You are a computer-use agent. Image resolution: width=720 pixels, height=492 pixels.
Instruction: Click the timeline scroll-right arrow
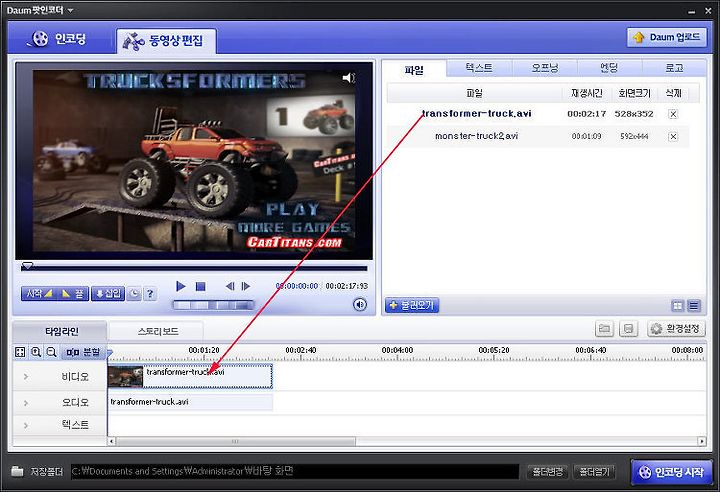click(702, 441)
